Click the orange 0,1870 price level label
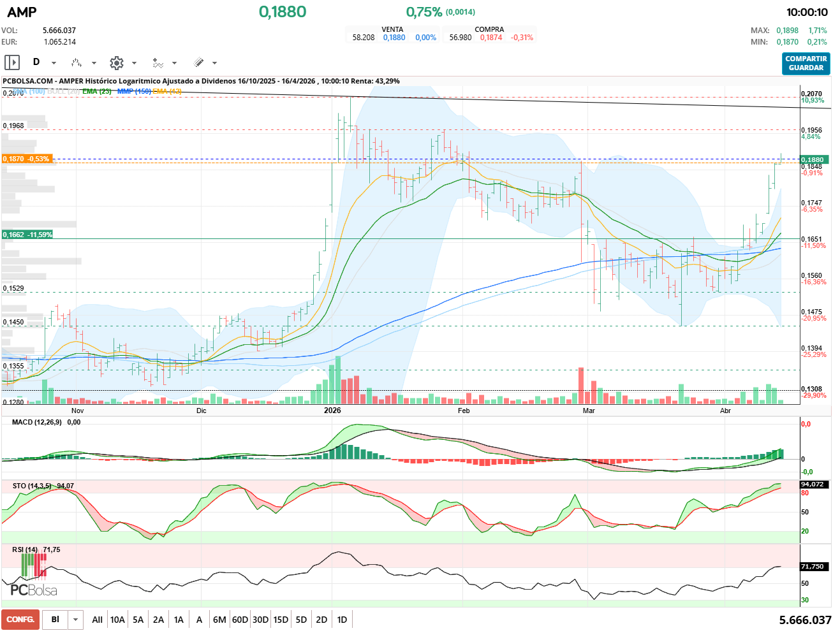This screenshot has height=633, width=840. 27,159
